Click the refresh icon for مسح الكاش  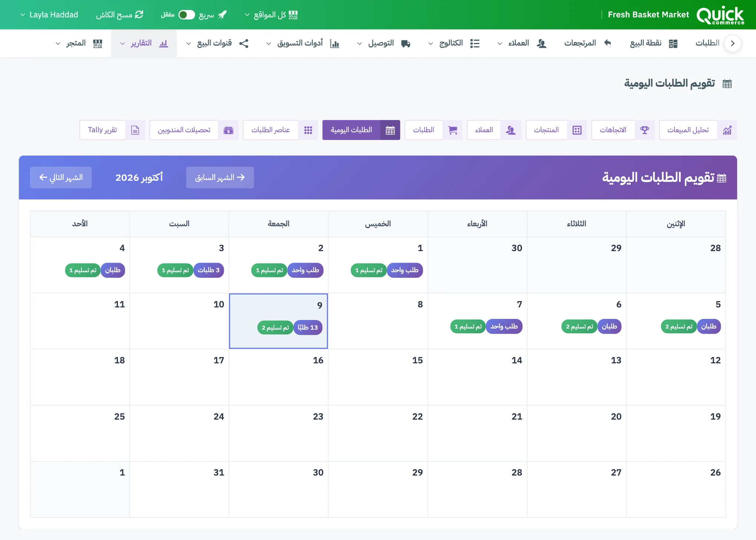[x=139, y=15]
